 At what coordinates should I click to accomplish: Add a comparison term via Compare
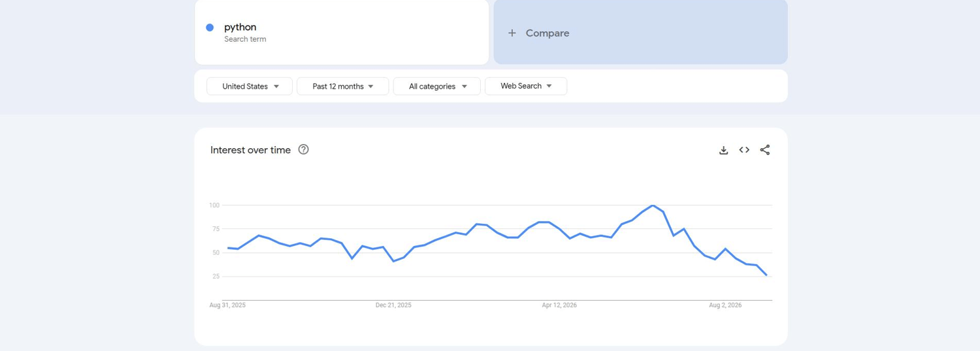click(640, 32)
